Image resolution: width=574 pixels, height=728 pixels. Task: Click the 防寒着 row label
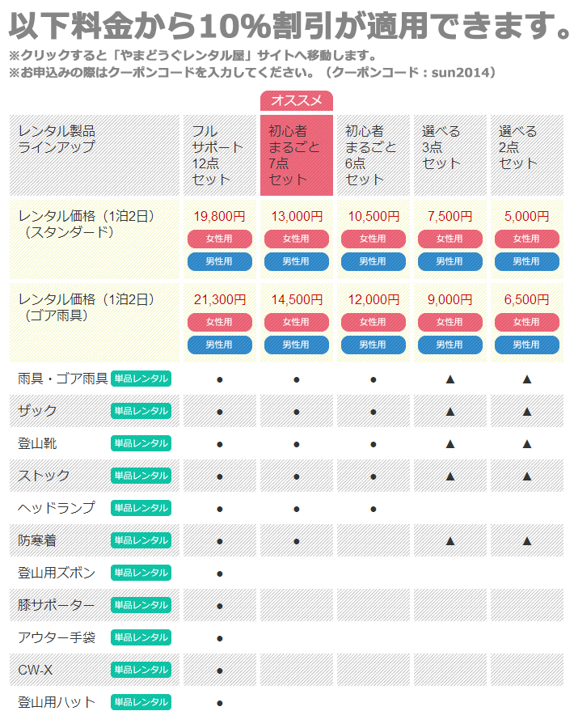tap(37, 540)
